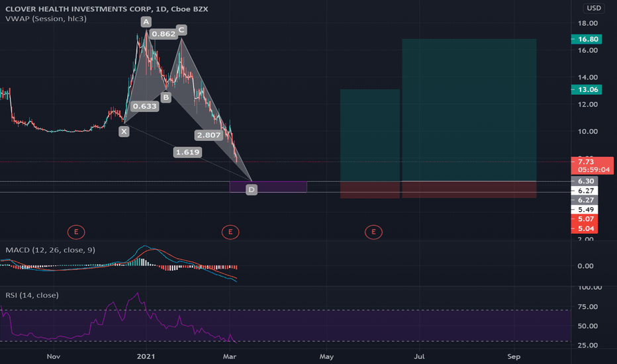617x364 pixels.
Task: Click the 13.06 target price label
Action: coord(587,90)
